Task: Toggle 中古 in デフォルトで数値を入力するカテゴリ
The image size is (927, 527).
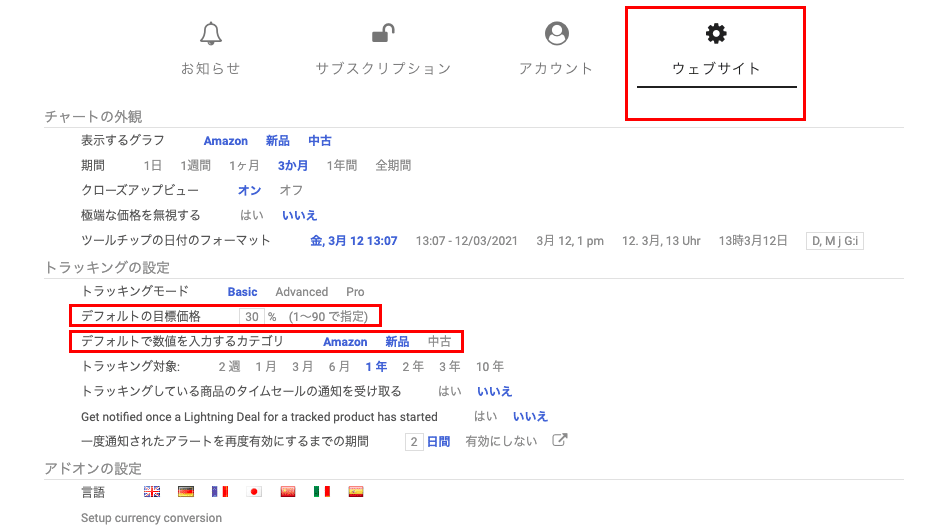Action: 439,342
